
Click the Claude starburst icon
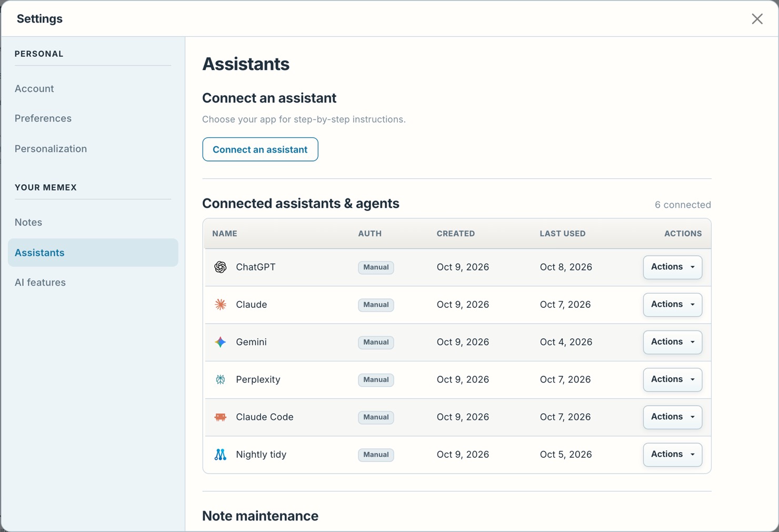[221, 305]
